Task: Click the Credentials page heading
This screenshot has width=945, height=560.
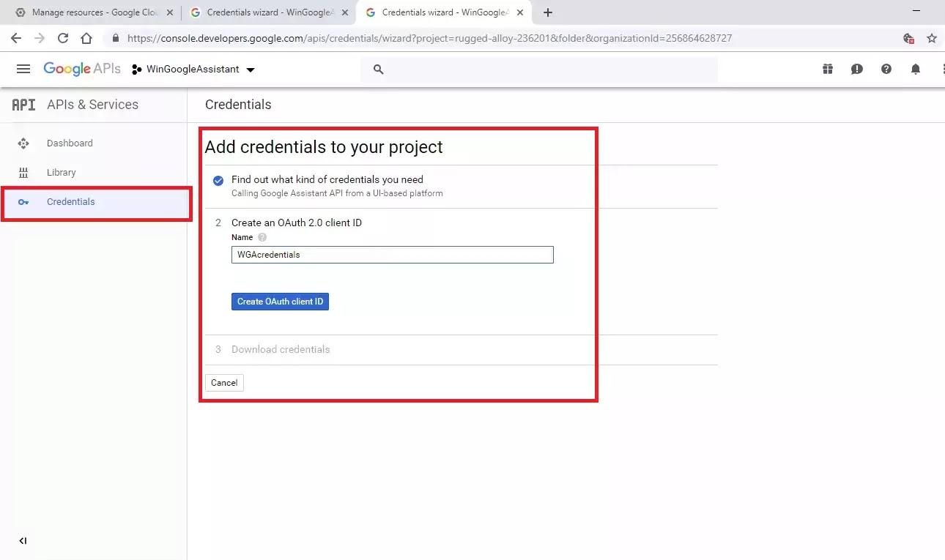Action: 238,105
